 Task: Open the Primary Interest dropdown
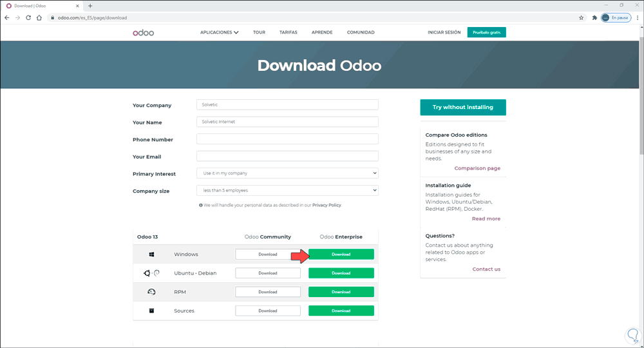[287, 173]
